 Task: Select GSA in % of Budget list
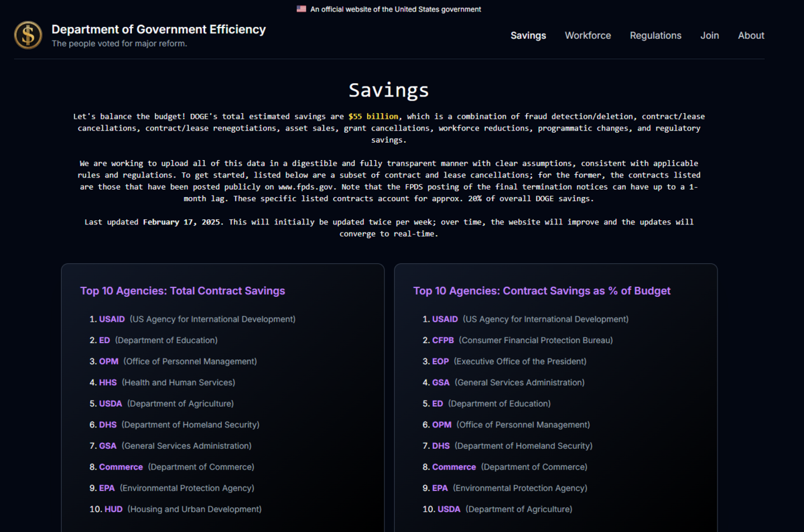(x=441, y=383)
